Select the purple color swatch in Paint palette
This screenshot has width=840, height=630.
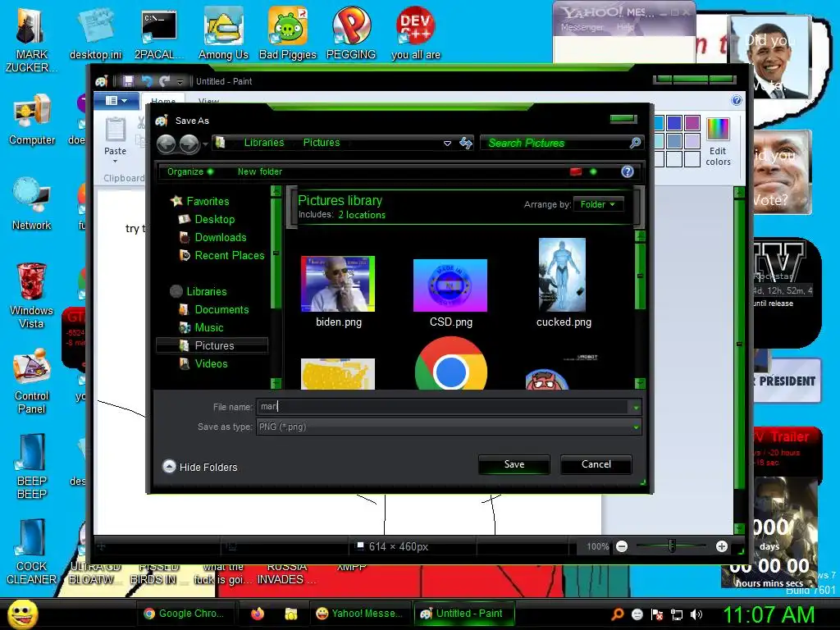click(692, 123)
